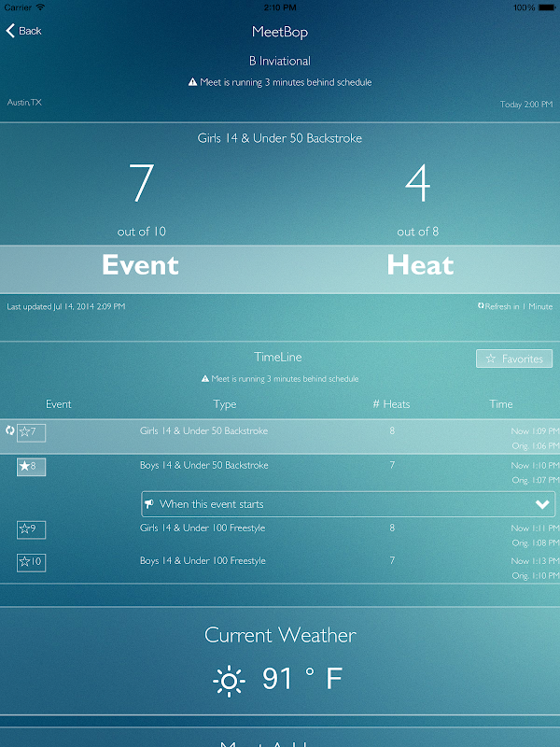Image resolution: width=560 pixels, height=747 pixels.
Task: Click the large heat number 4
Action: point(417,183)
